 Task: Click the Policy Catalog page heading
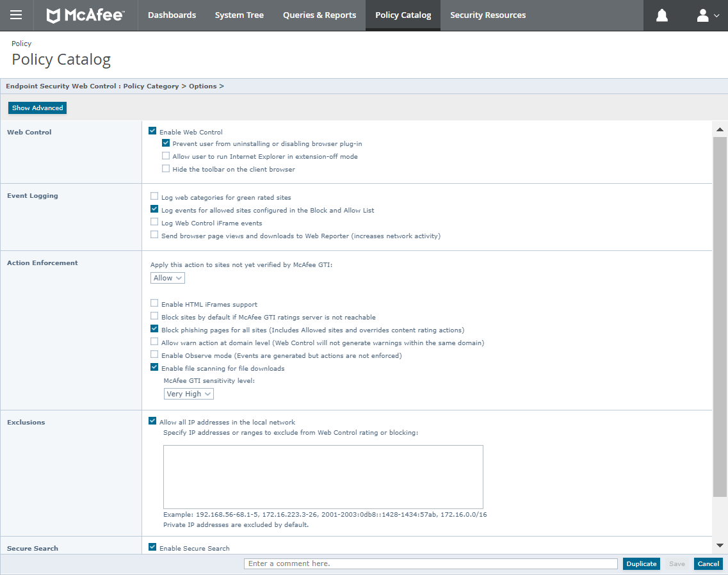coord(61,60)
